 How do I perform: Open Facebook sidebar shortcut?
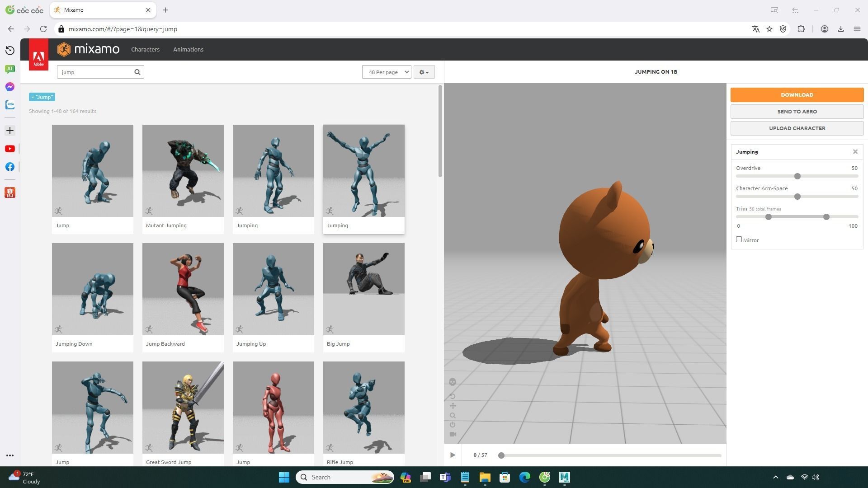coord(10,167)
